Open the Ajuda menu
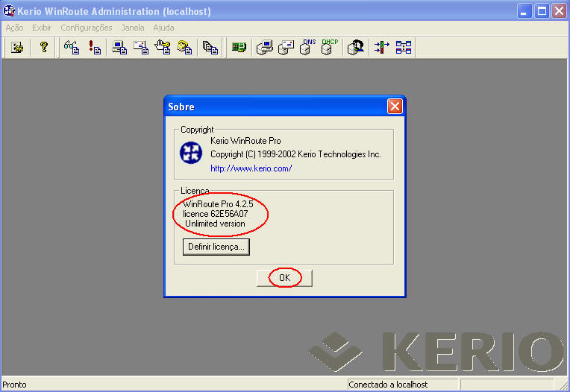Image resolution: width=570 pixels, height=392 pixels. [163, 28]
